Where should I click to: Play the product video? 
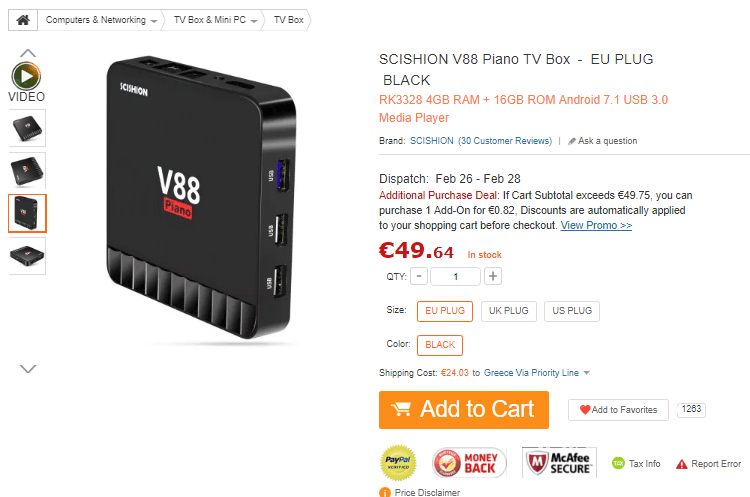click(x=26, y=76)
